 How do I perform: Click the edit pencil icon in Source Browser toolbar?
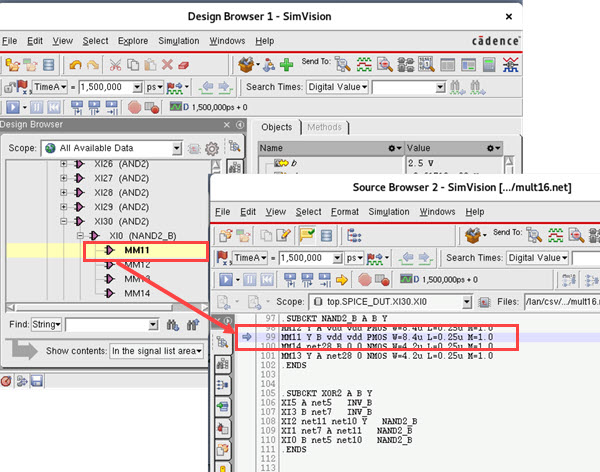coord(284,236)
